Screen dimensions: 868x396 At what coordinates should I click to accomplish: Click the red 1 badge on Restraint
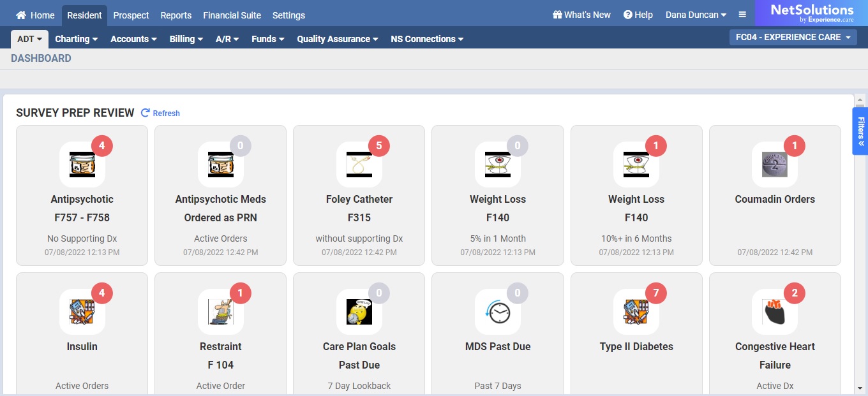click(x=241, y=293)
